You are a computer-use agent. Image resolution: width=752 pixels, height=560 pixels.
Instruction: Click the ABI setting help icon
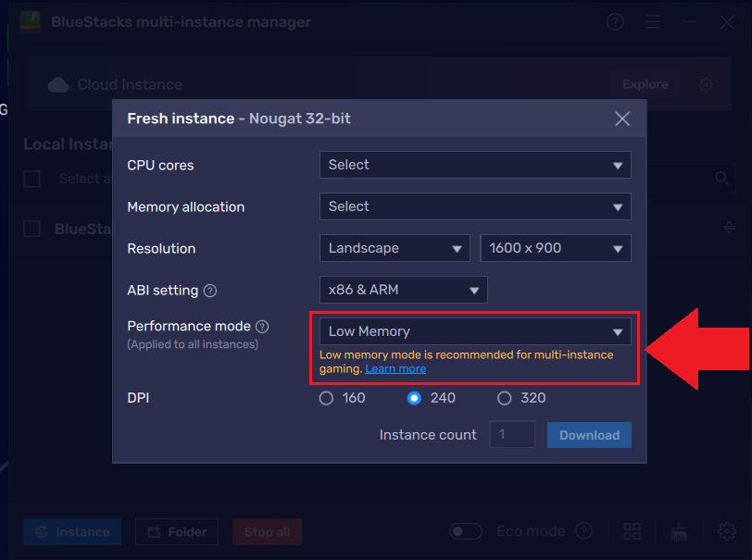pos(210,291)
